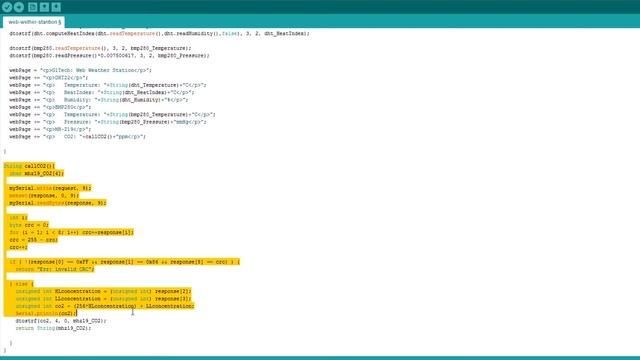Click the memset(response, 0, 9) line
Screen dimensions: 640x360
point(44,196)
